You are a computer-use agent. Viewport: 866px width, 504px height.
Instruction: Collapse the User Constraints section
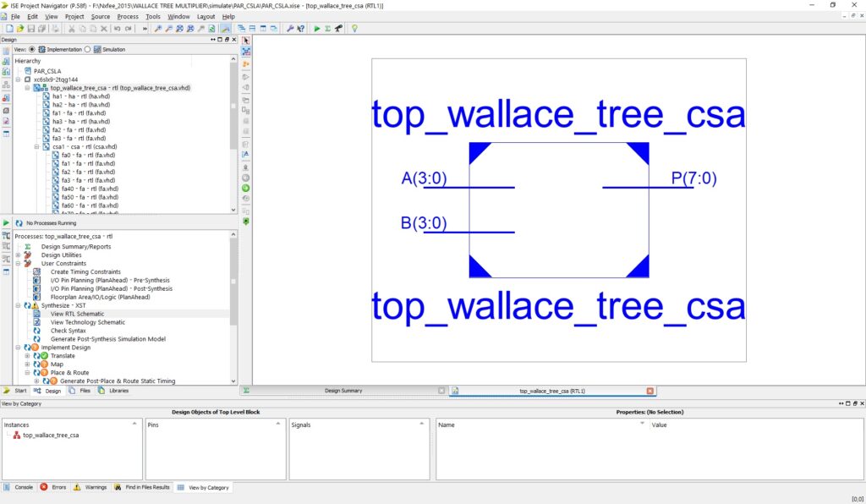coord(18,263)
